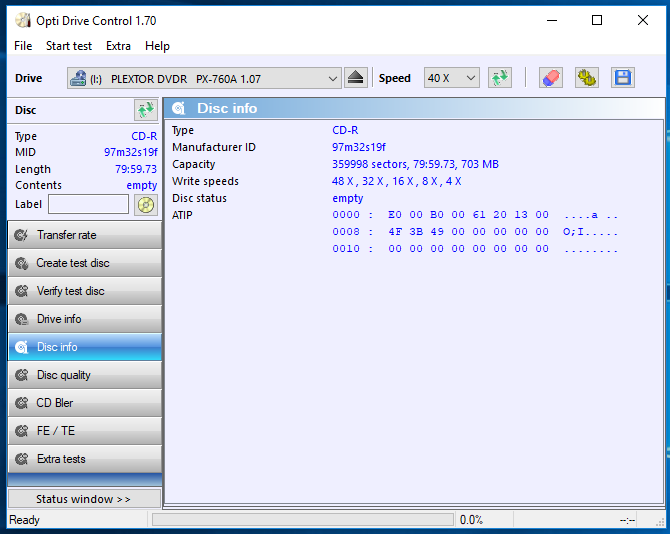Maximize the Opti Drive Control window
This screenshot has height=534, width=670.
(597, 20)
